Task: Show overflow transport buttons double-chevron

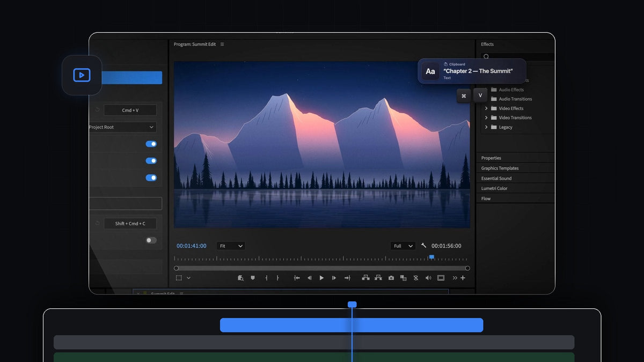Action: tap(455, 278)
